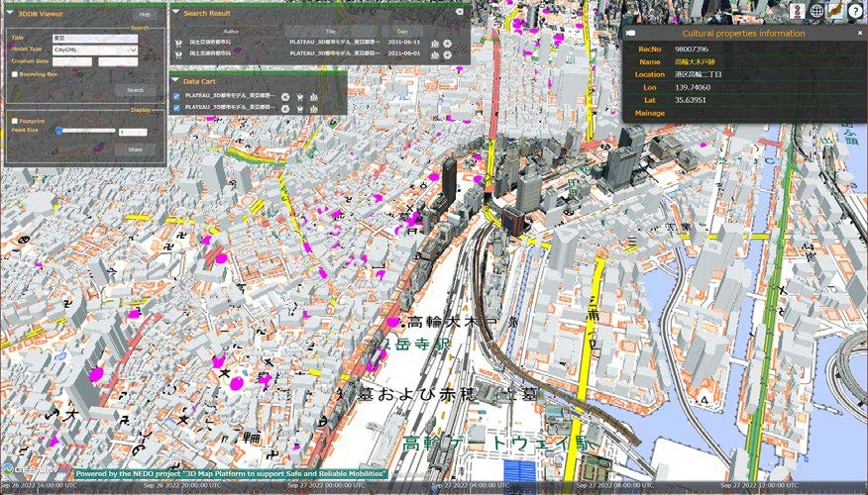
Task: Uncheck the first PLATEAU dataset in Data Cart
Action: [x=176, y=97]
